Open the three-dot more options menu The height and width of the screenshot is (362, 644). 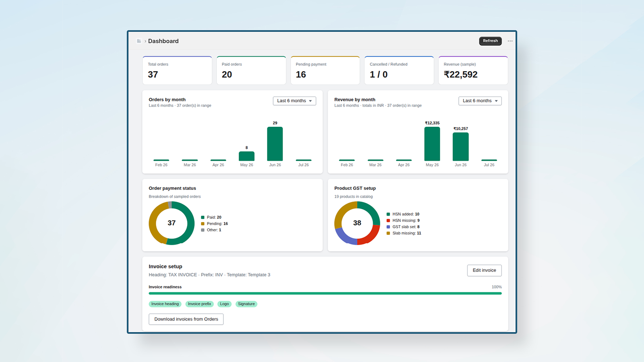coord(510,41)
